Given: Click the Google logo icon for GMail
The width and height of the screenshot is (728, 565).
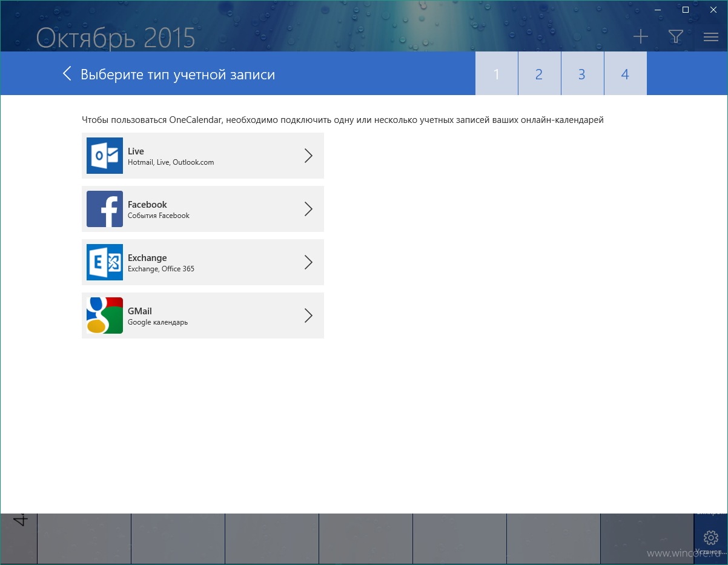Looking at the screenshot, I should click(x=105, y=316).
